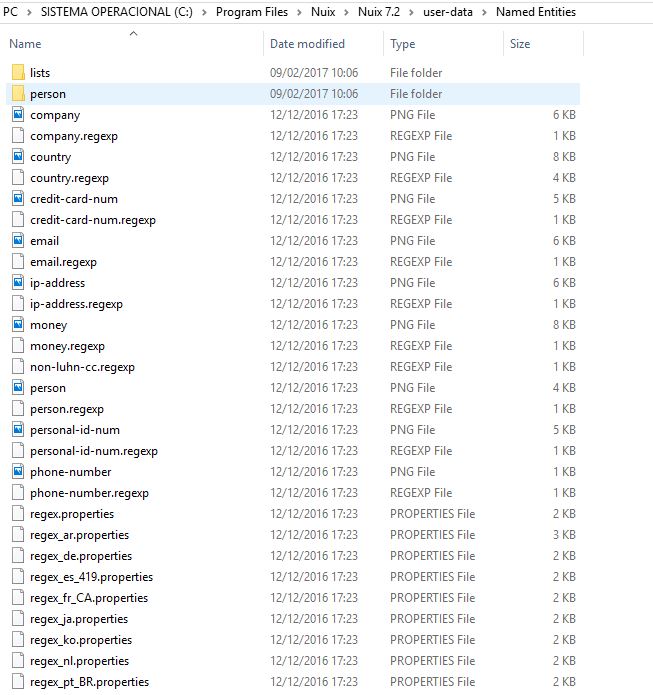Click the credit-card-num.regexp file icon
The height and width of the screenshot is (695, 653).
point(18,220)
